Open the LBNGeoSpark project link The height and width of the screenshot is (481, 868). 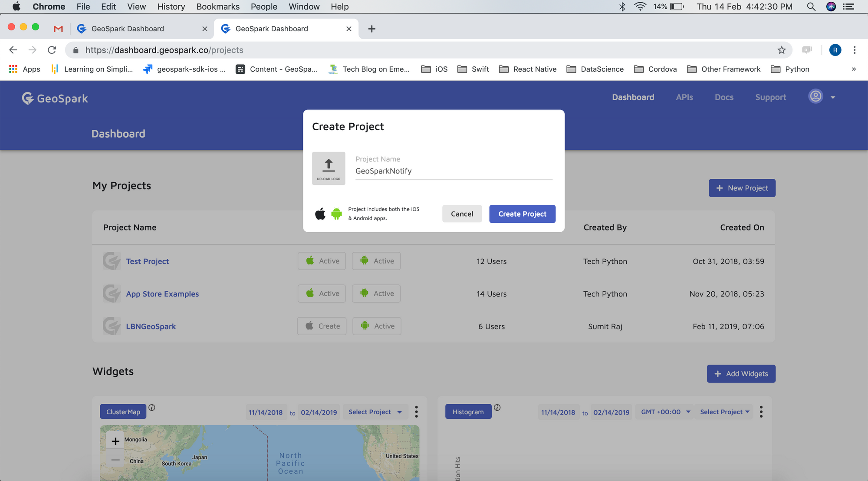[151, 326]
